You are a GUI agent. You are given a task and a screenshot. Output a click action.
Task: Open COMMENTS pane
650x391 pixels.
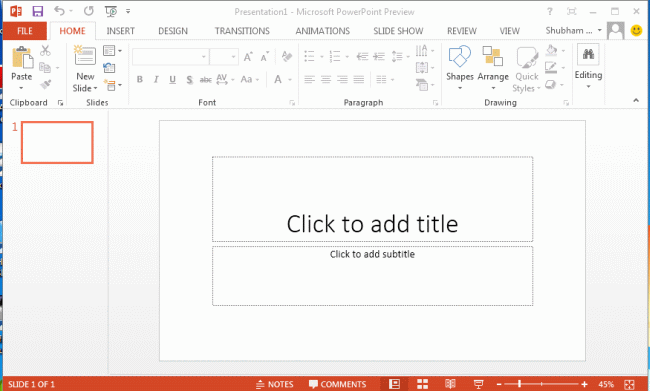[337, 384]
